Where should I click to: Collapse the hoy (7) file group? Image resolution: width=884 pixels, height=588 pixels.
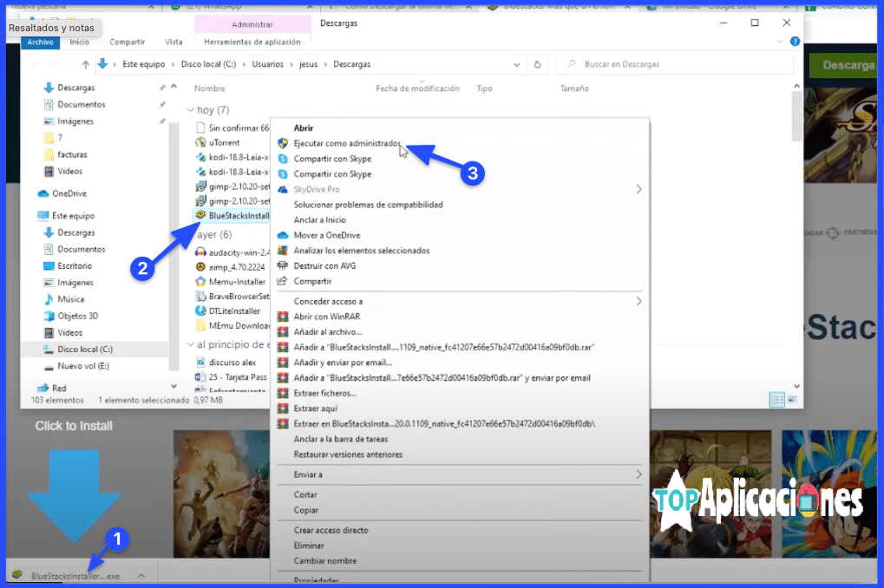pyautogui.click(x=192, y=109)
